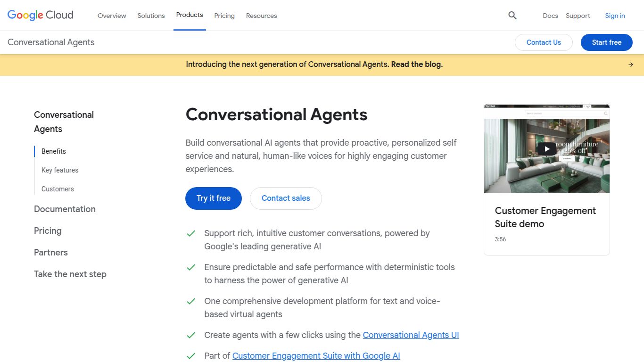644x362 pixels.
Task: Open the Resources menu
Action: click(261, 16)
